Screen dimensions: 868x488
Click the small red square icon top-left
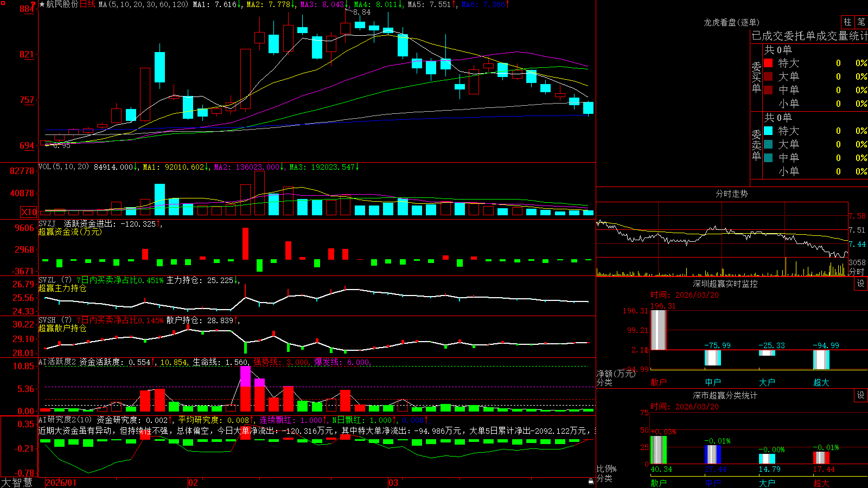3,3
